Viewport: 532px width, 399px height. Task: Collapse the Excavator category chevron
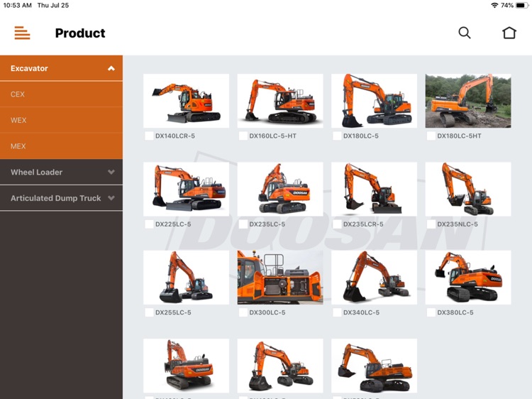(x=111, y=68)
